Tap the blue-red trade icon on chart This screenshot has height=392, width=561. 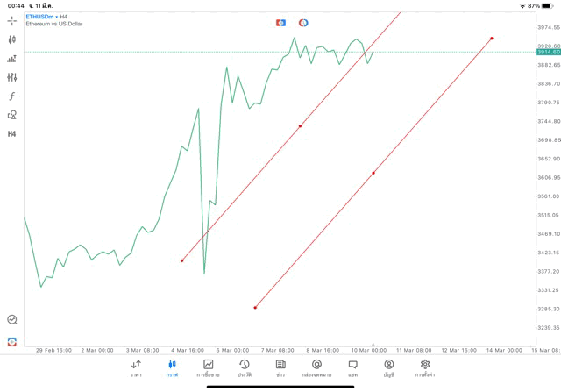280,23
